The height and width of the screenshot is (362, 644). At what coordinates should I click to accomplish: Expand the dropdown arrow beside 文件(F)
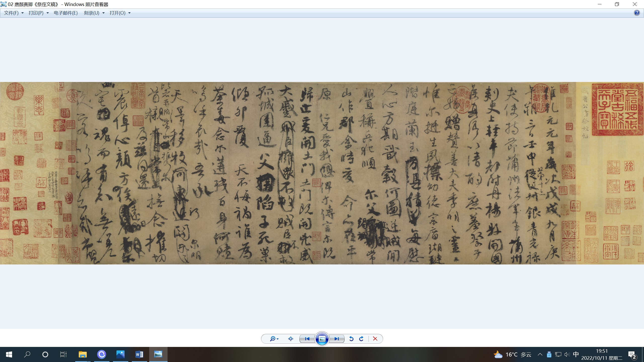click(x=22, y=13)
